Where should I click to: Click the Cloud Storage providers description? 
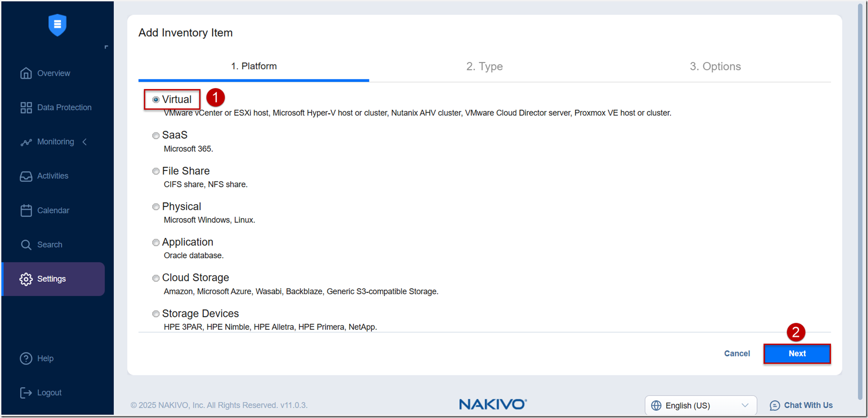coord(301,291)
